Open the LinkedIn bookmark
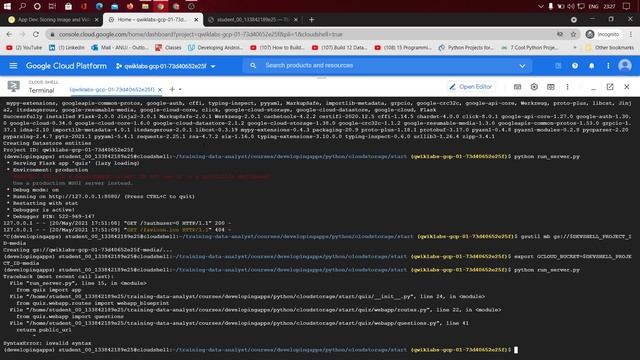Screen dimensions: 640x360 coord(67,48)
